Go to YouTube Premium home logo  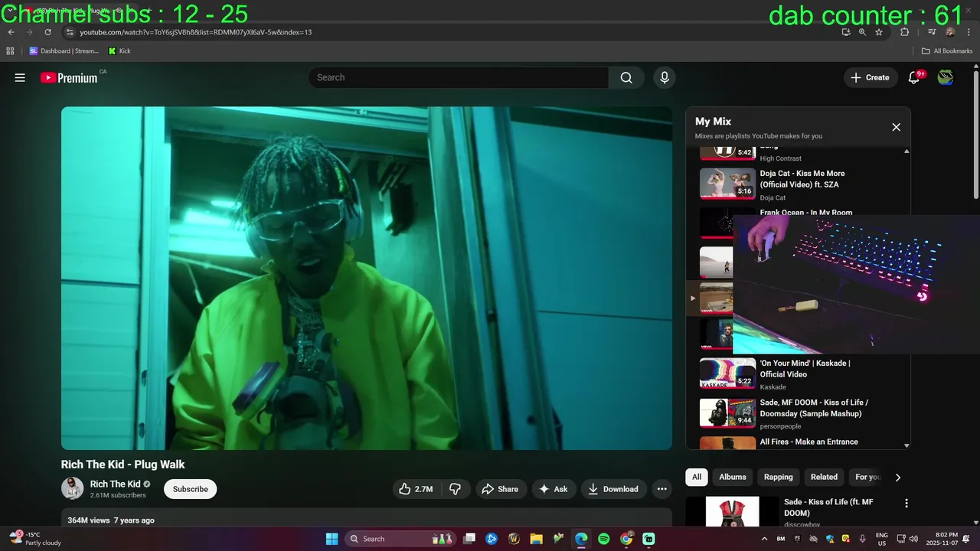(x=70, y=77)
